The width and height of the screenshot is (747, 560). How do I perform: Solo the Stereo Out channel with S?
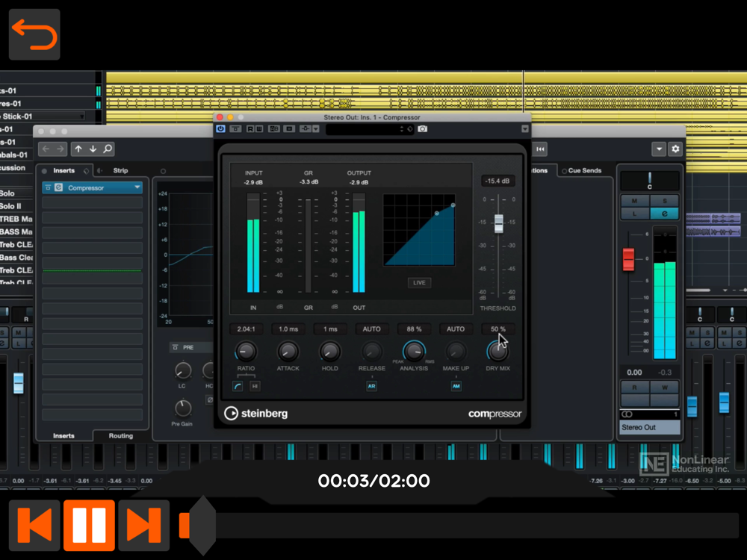[665, 200]
